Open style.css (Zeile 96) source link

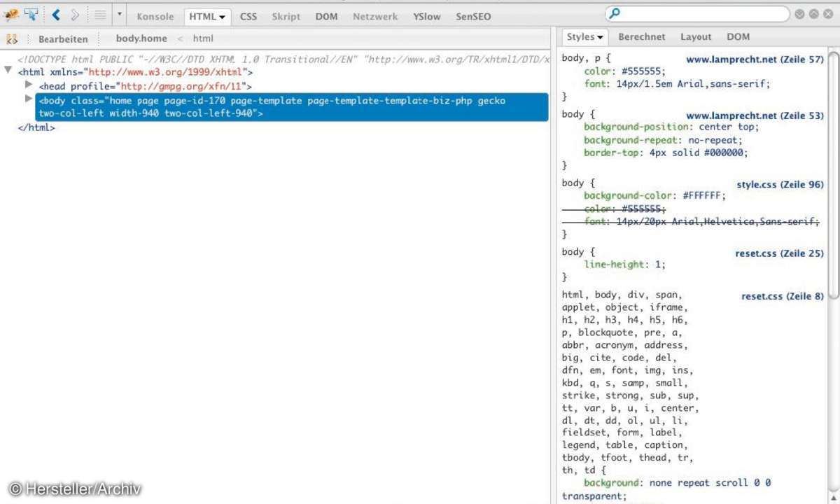coord(780,185)
